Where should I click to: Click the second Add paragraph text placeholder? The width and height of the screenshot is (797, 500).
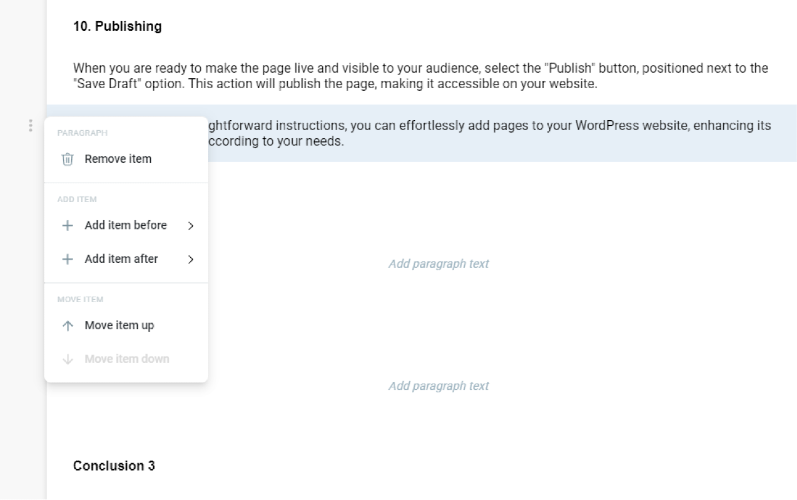click(439, 386)
